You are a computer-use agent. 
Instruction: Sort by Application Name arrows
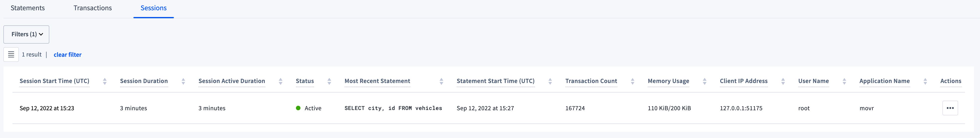pos(925,81)
